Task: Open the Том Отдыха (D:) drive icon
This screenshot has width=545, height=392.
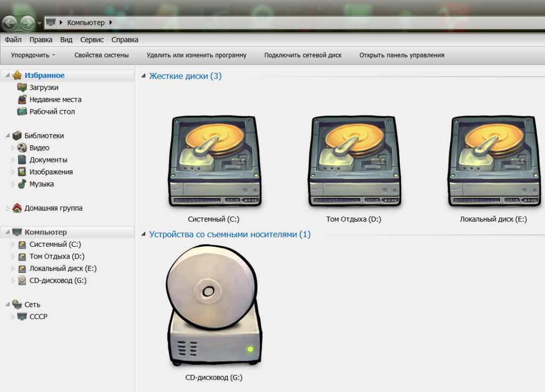Action: coord(354,162)
